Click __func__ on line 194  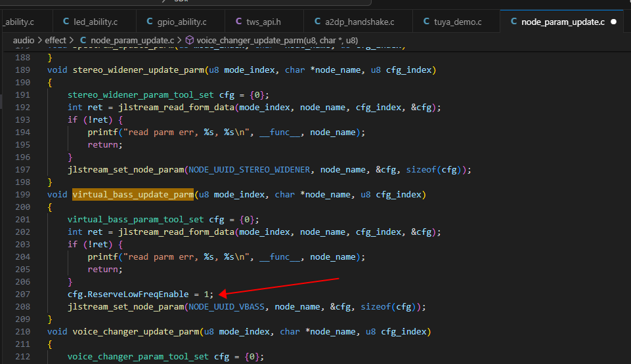click(x=280, y=132)
